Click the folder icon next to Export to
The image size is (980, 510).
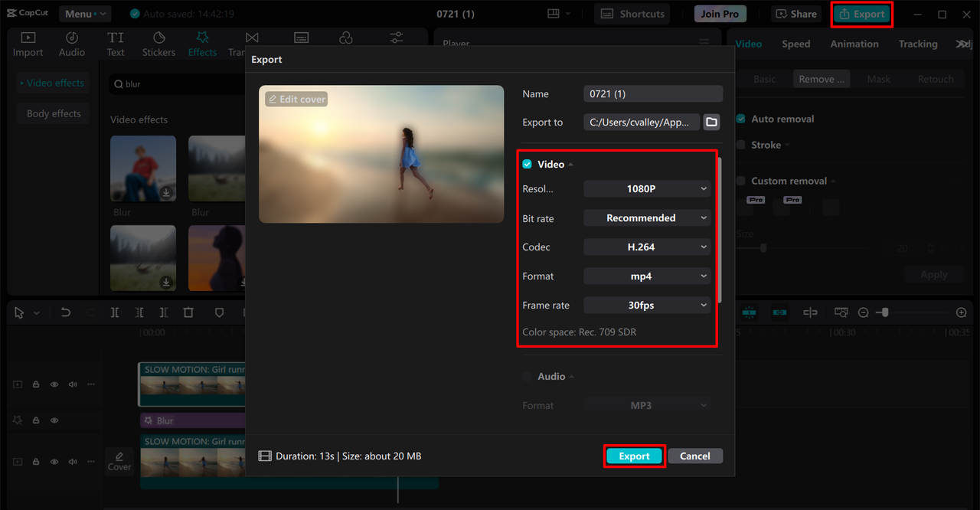tap(712, 123)
